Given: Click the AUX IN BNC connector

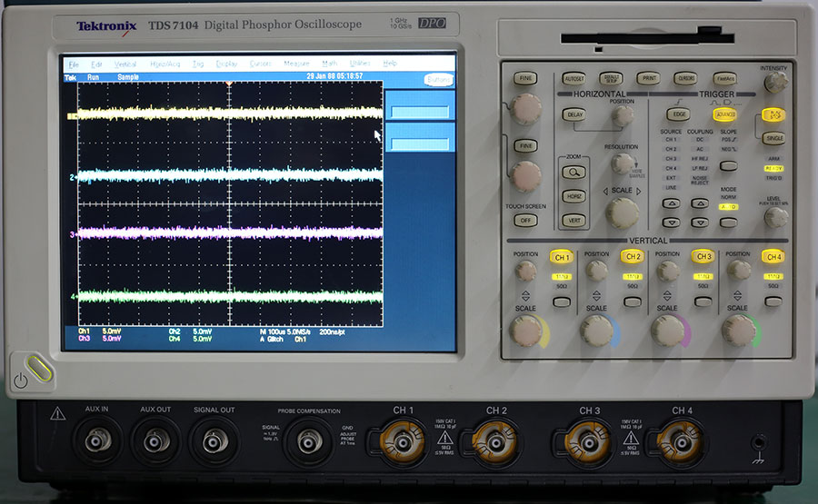Looking at the screenshot, I should (x=97, y=441).
